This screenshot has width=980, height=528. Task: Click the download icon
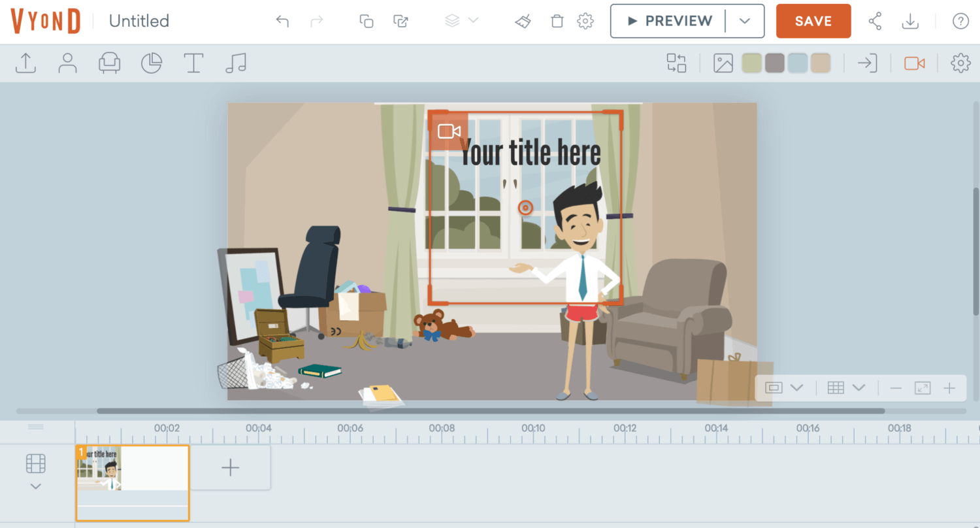click(910, 21)
